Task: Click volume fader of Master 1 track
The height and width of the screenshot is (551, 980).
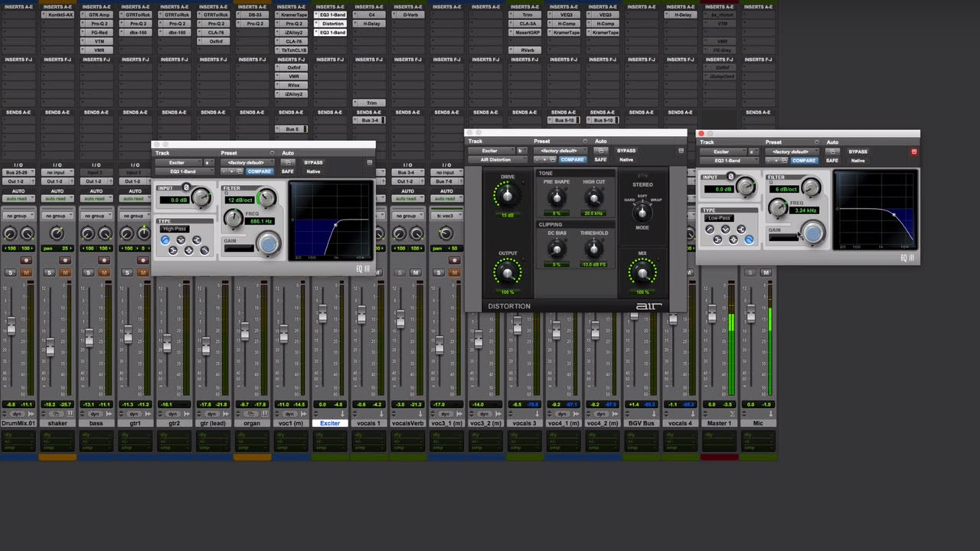Action: pos(711,314)
